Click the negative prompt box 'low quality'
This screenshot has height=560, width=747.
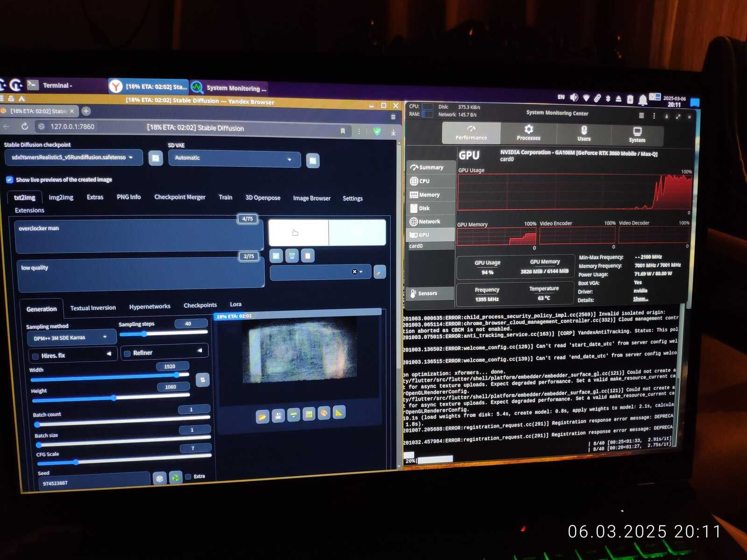pos(141,274)
